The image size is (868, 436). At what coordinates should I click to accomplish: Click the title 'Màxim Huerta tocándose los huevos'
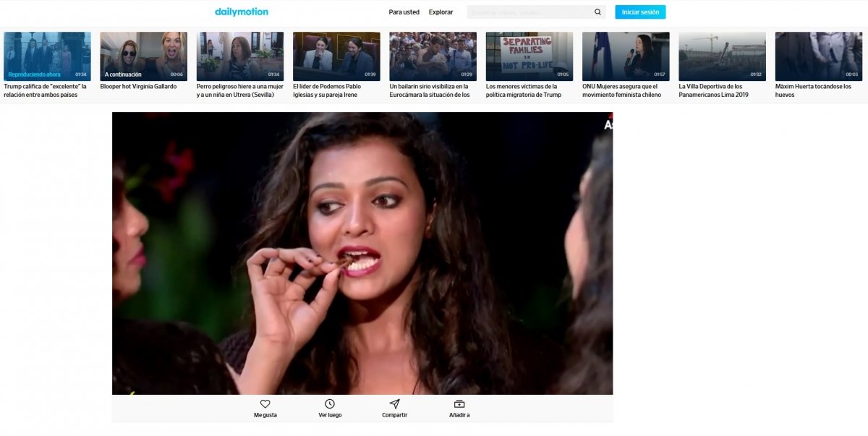[814, 90]
